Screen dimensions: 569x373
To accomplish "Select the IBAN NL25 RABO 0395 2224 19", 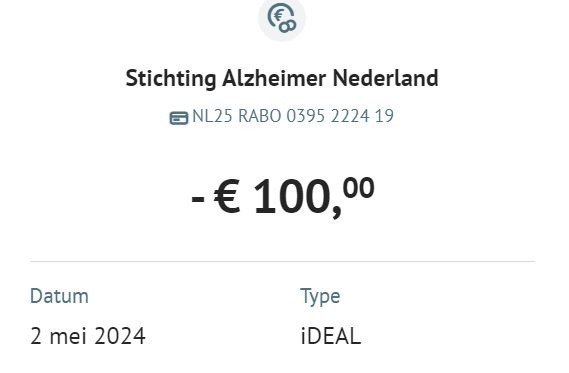I will (x=293, y=116).
